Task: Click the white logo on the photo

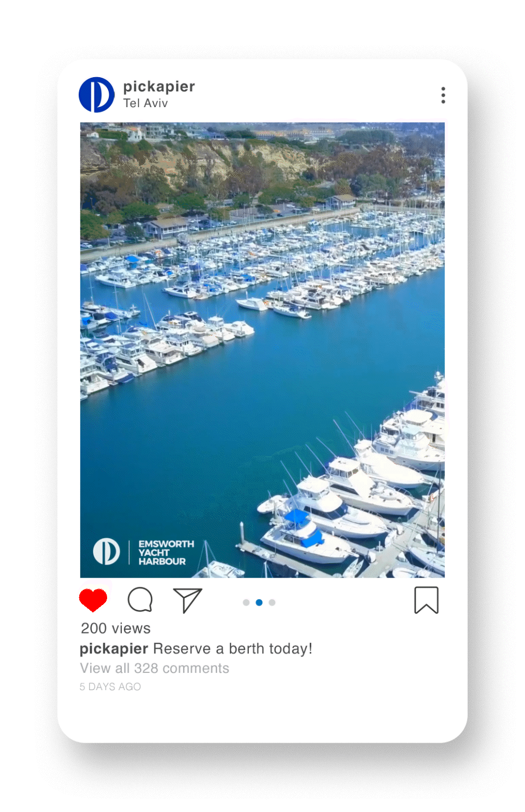Action: (x=107, y=552)
